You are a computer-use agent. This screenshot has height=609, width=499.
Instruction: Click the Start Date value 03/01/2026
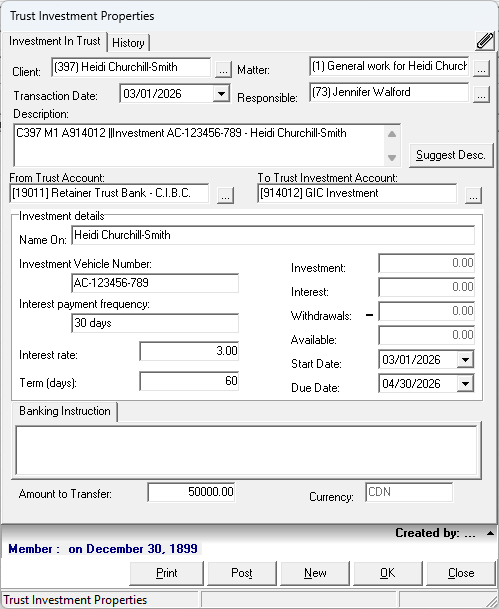tap(411, 360)
